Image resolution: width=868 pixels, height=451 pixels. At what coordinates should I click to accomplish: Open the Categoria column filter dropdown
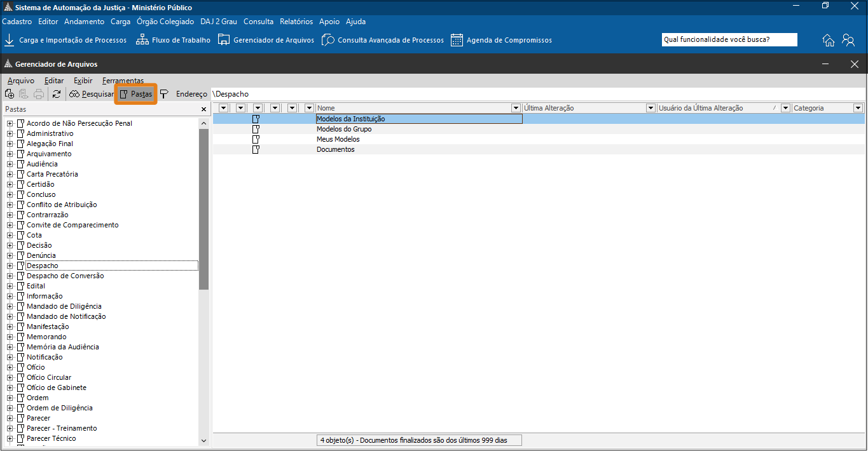click(858, 108)
